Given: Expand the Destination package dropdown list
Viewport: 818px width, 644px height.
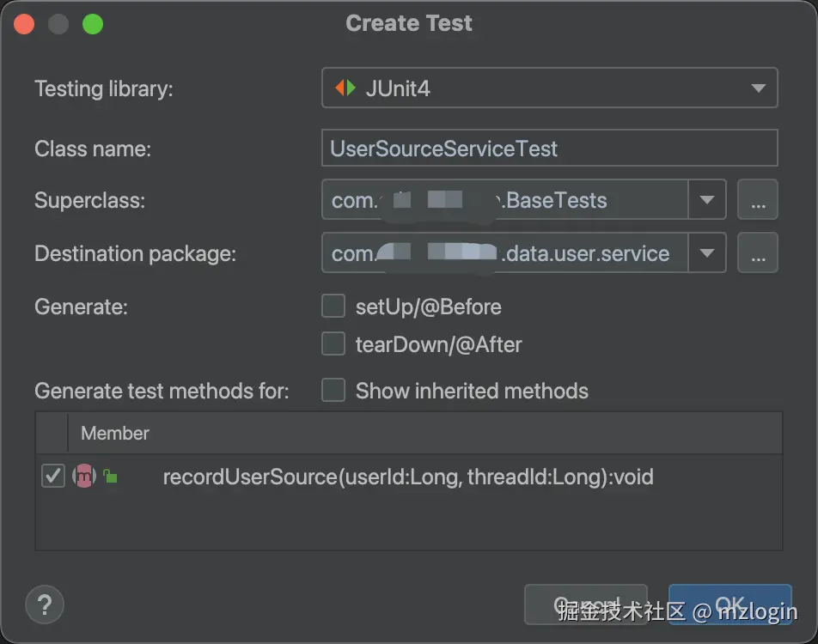Looking at the screenshot, I should pos(708,252).
